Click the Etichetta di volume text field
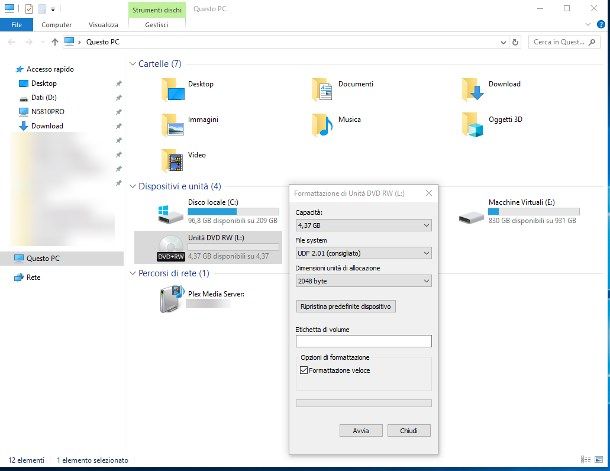 pos(364,341)
